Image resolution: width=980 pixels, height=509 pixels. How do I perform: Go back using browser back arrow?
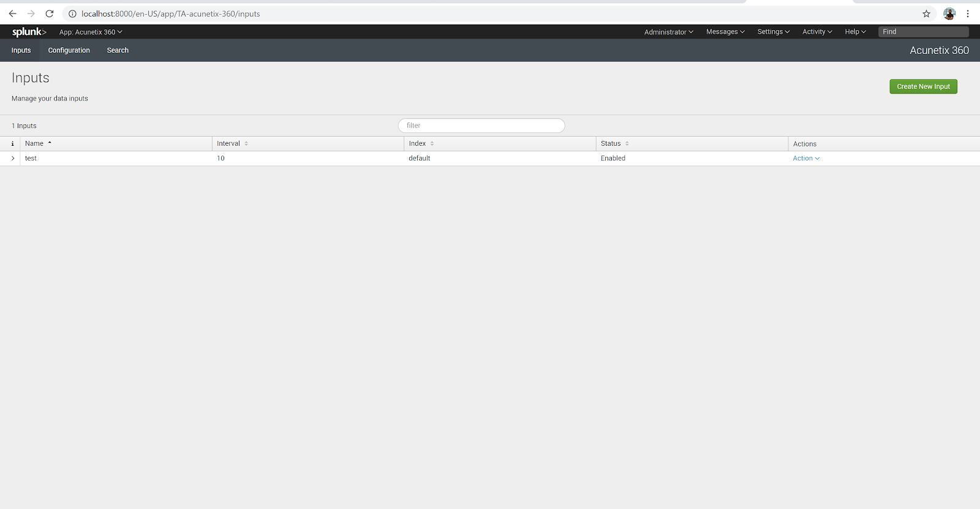coord(12,13)
